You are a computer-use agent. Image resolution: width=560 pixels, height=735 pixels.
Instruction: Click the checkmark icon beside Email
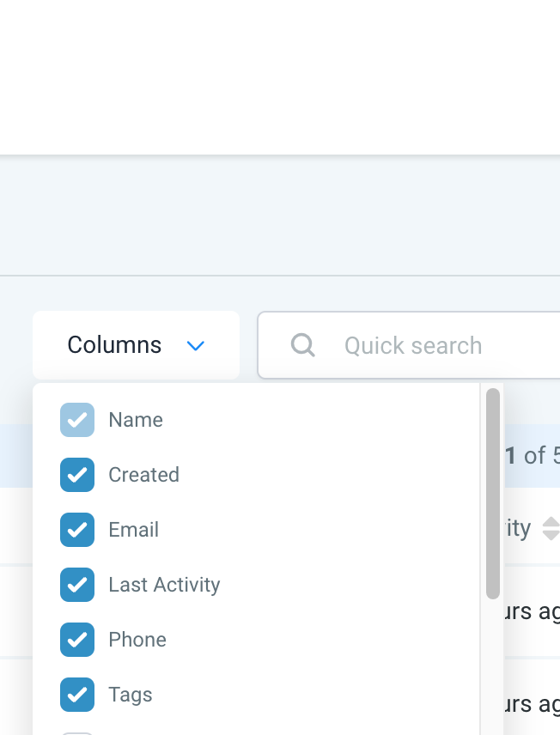tap(77, 530)
